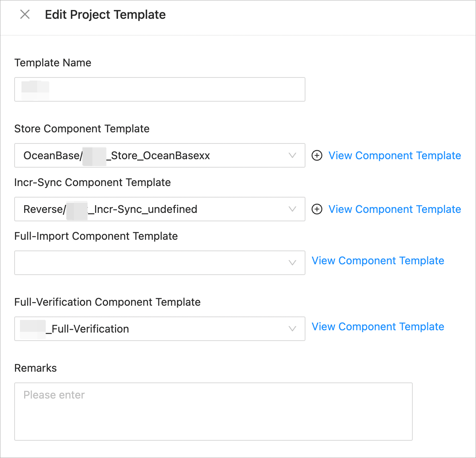476x458 pixels.
Task: Open the Store Component Template dropdown
Action: (x=159, y=156)
